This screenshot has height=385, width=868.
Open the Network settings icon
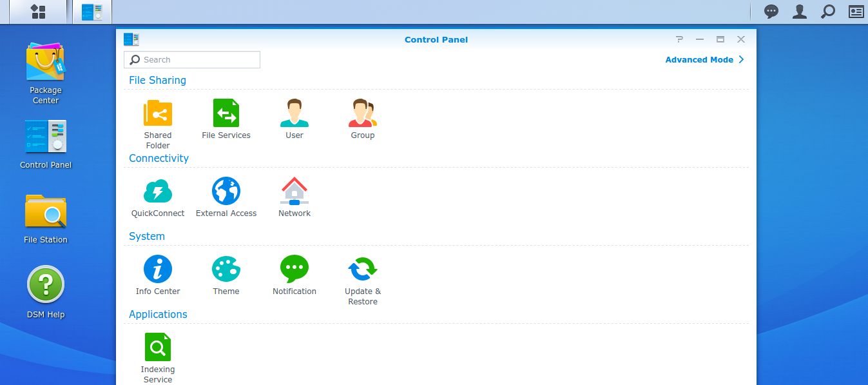[x=294, y=192]
